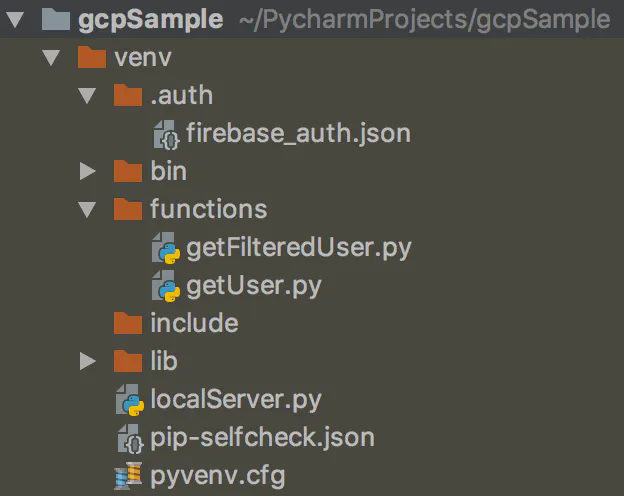624x496 pixels.
Task: Collapse the gcpSample project root arrow
Action: point(15,20)
